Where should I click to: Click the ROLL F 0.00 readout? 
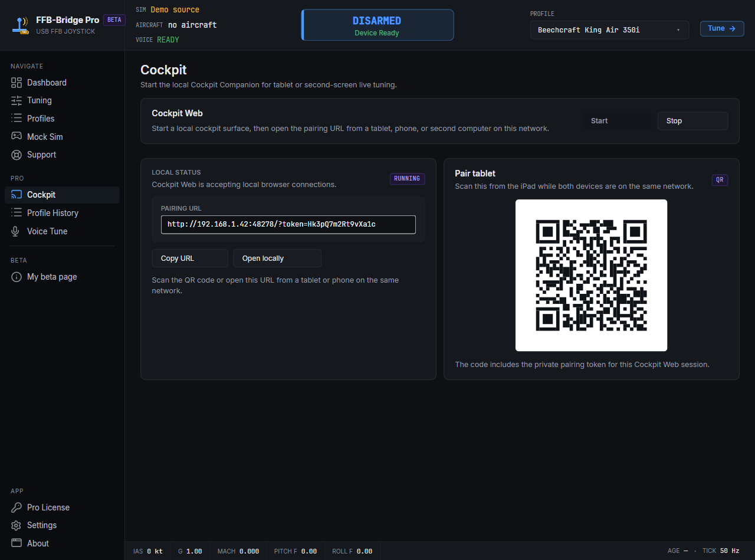coord(352,551)
